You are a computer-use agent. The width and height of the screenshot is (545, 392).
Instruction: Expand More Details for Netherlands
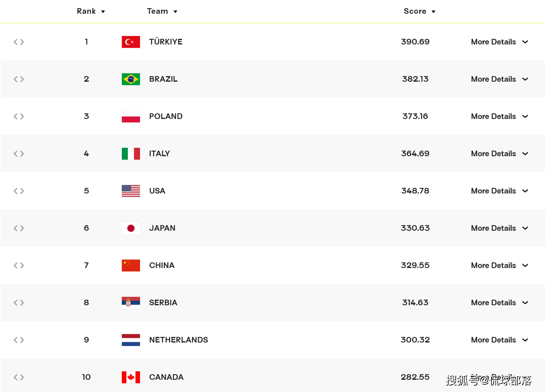point(499,340)
